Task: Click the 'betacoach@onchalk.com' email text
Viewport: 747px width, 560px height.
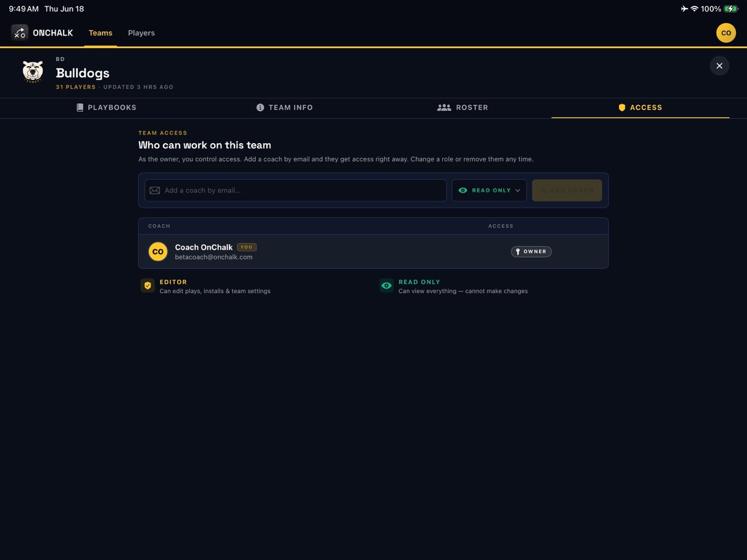Action: [x=214, y=257]
